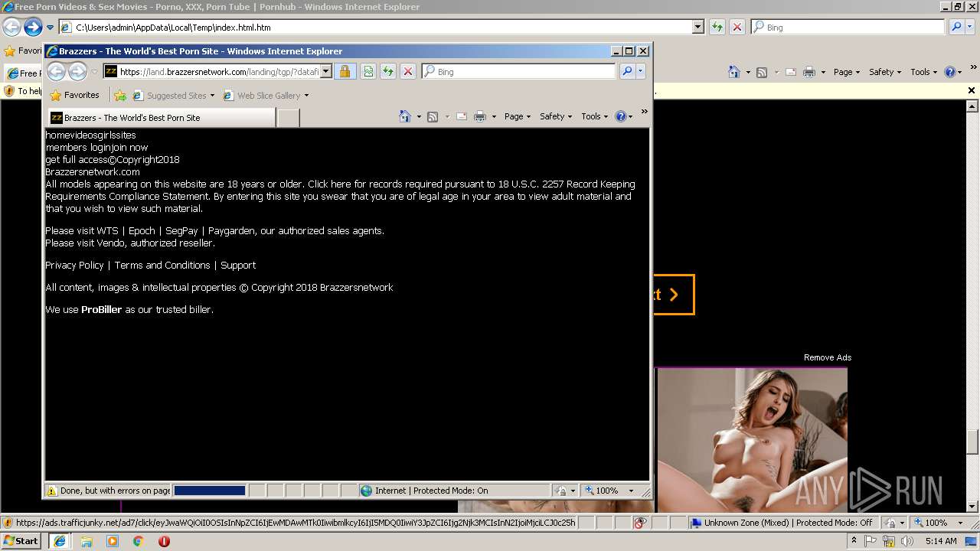Click Read Mail icon in popup command bar
The height and width of the screenshot is (551, 980).
coord(462,116)
